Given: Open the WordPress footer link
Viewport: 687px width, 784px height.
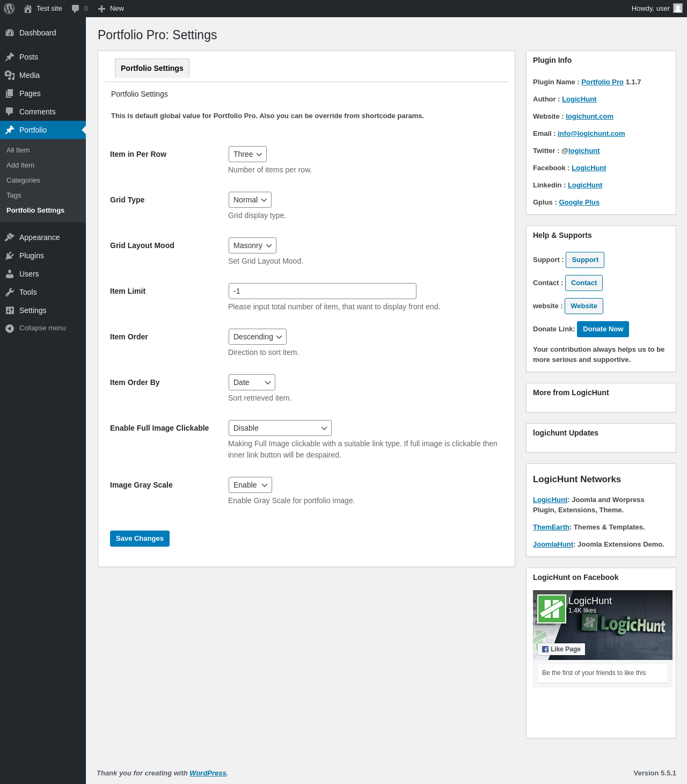Looking at the screenshot, I should coord(208,773).
